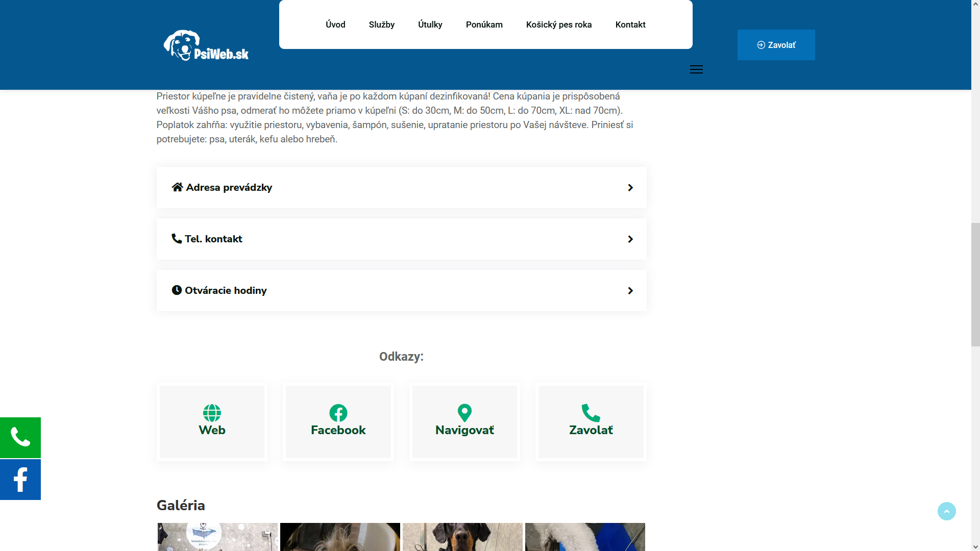Open Košický pes roka menu item
This screenshot has height=551, width=980.
pos(559,24)
